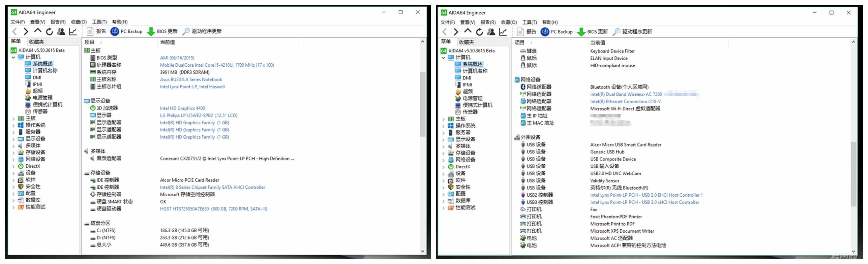The width and height of the screenshot is (868, 264).
Task: Select IPMI in right window tree
Action: click(467, 85)
